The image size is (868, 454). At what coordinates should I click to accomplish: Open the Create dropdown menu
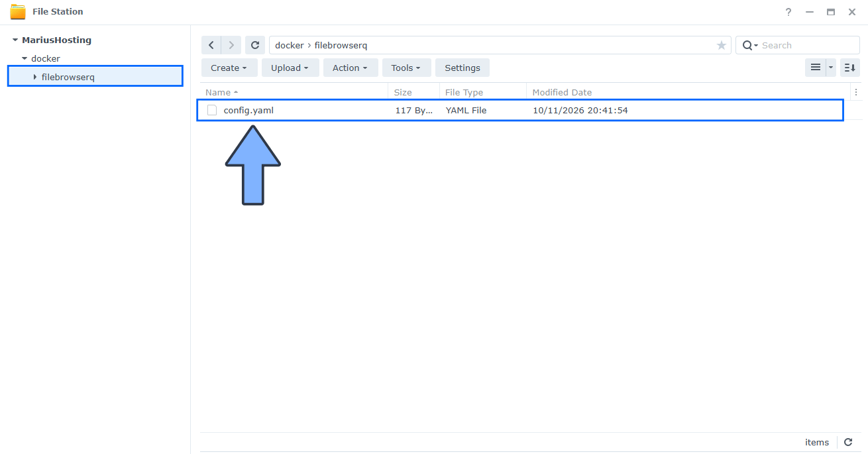(x=229, y=68)
